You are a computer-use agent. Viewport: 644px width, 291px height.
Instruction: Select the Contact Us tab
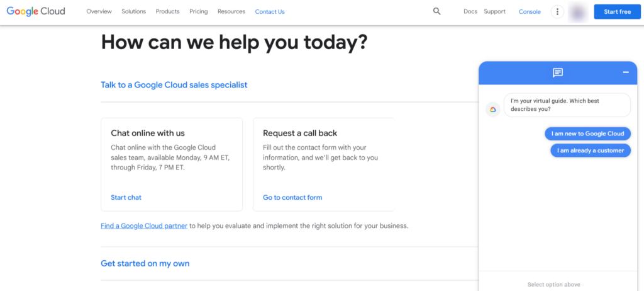tap(270, 11)
